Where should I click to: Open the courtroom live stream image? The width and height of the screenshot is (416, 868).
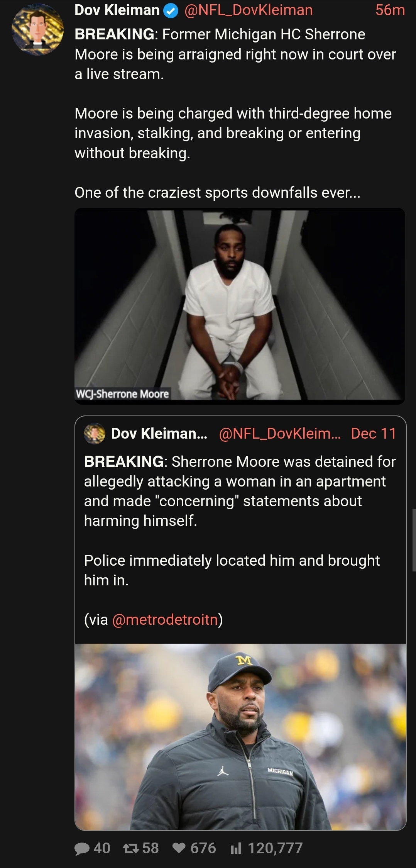tap(240, 306)
